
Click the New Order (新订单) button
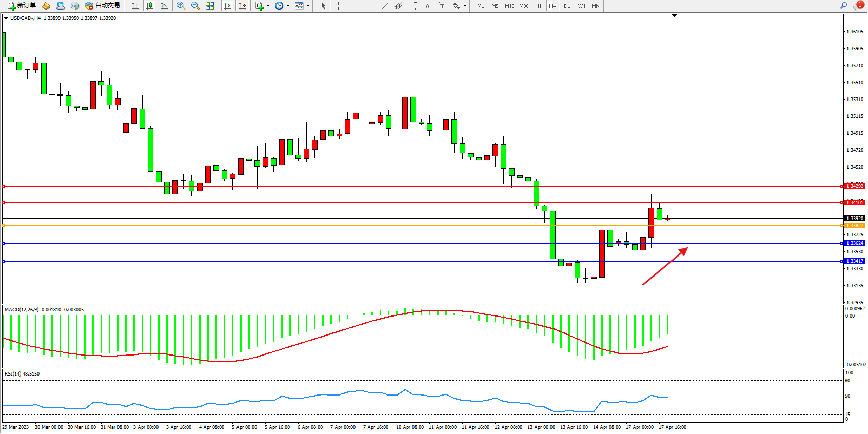22,6
